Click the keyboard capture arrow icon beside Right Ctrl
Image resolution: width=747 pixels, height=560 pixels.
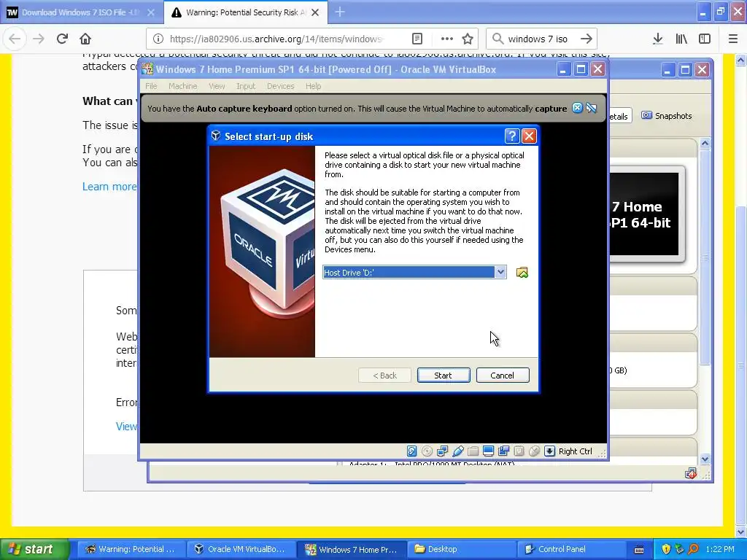click(549, 451)
